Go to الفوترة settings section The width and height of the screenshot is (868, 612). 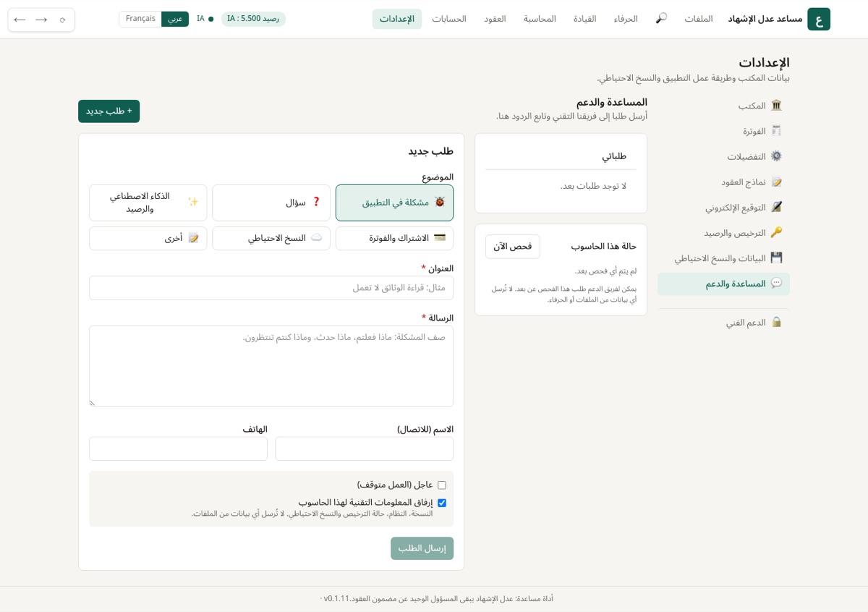click(x=724, y=131)
